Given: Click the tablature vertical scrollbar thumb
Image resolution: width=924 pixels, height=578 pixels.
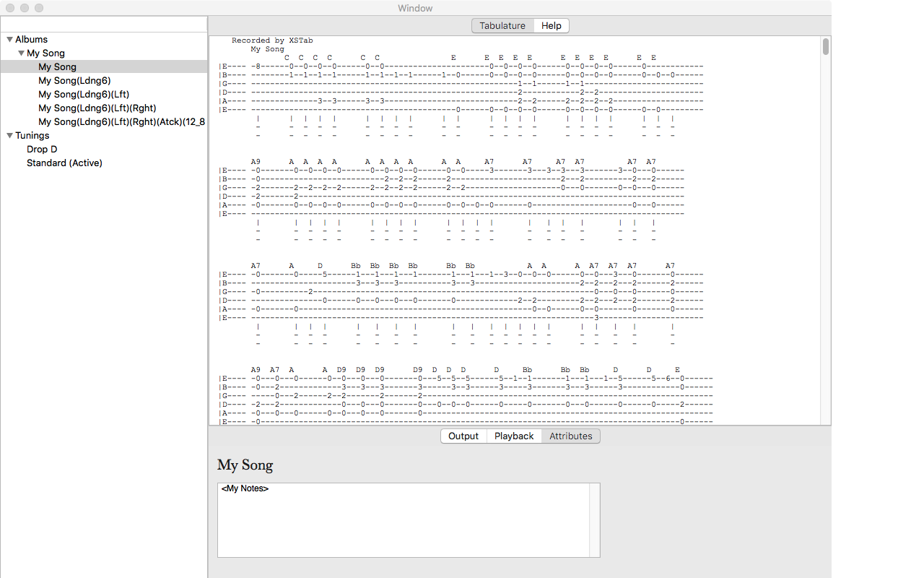Looking at the screenshot, I should point(826,47).
